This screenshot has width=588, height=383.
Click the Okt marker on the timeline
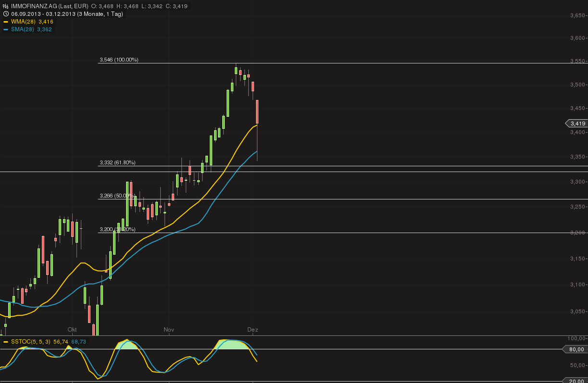point(72,330)
